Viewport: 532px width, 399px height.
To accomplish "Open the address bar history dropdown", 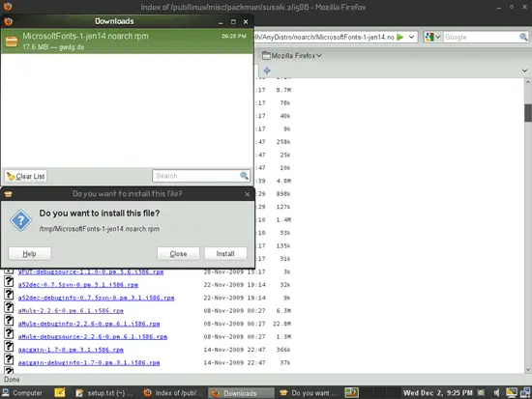I will [x=411, y=37].
